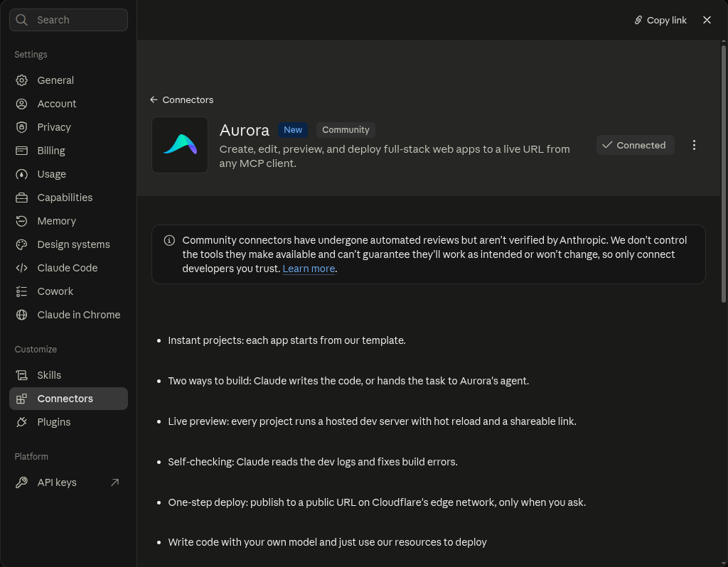Click the 'One-step deploy' bullet text
728x567 pixels.
tap(377, 502)
